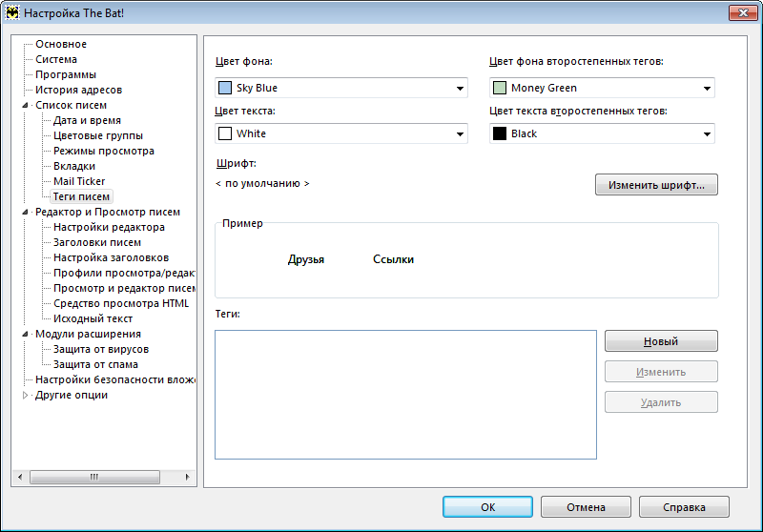Viewport: 763px width, 532px height.
Task: Select 'Исходный текст' tree item
Action: tap(93, 319)
